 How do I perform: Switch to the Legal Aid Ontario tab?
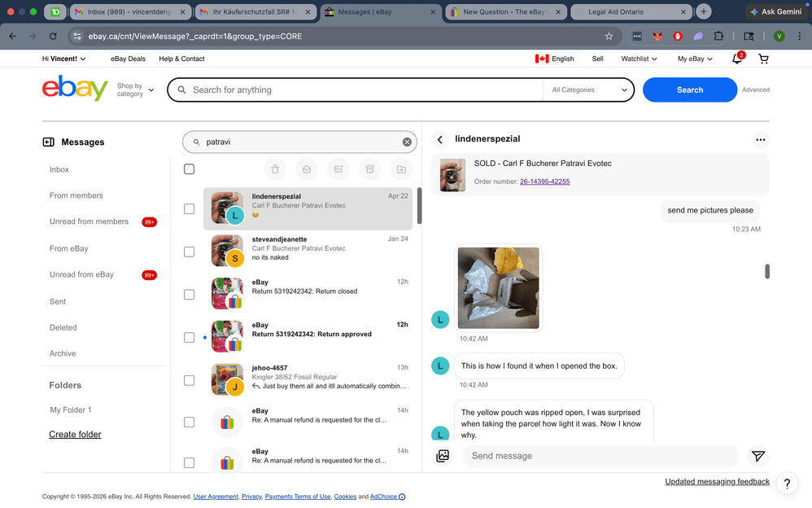pyautogui.click(x=631, y=11)
